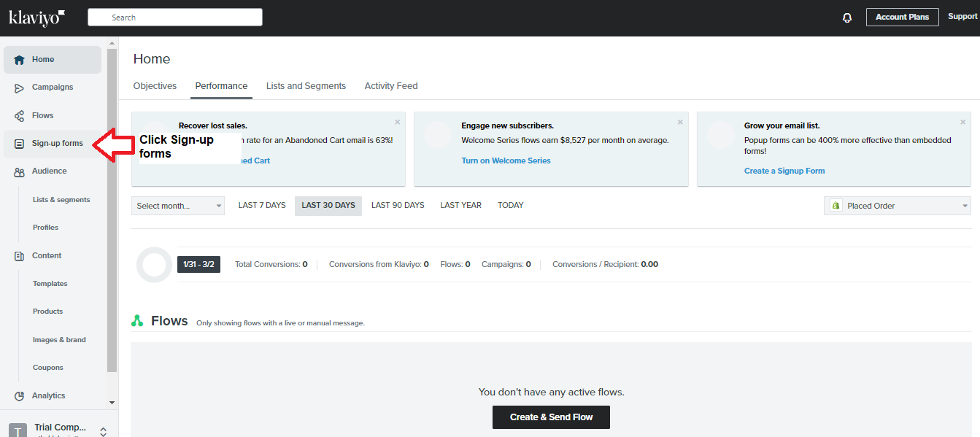Screen dimensions: 980x437
Task: Open Lists & segments submenu item
Action: pos(61,200)
